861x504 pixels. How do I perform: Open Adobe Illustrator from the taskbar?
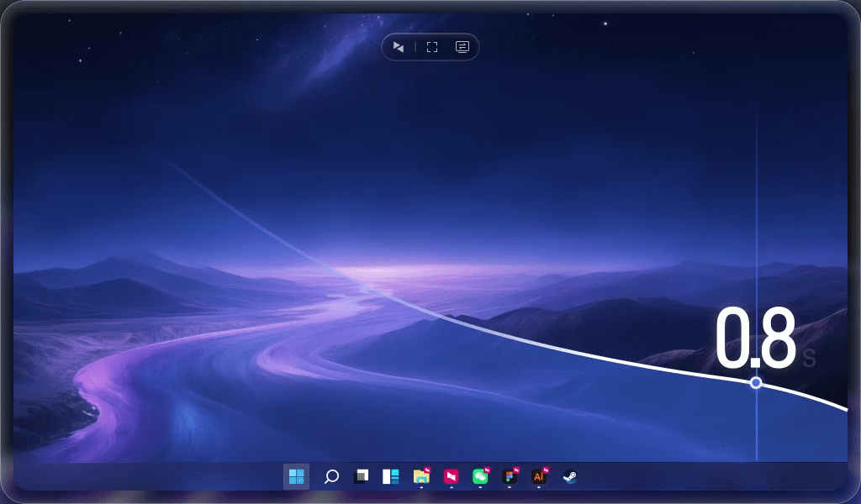click(539, 476)
